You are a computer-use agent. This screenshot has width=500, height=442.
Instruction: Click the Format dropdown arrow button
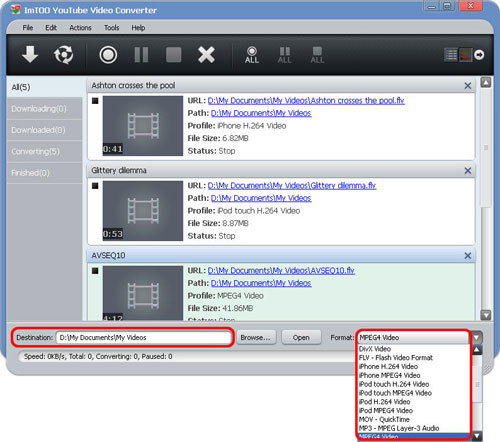tap(477, 337)
